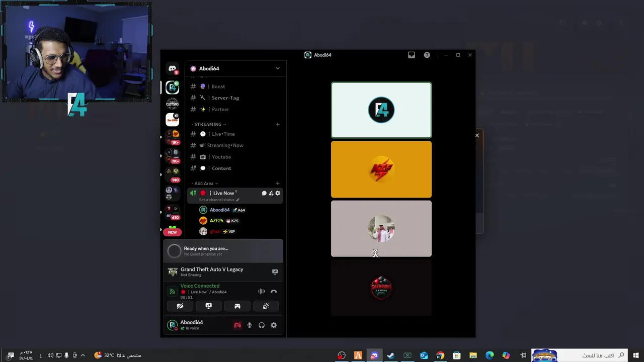Click the NEW servers indicator badge
644x362 pixels.
click(173, 232)
